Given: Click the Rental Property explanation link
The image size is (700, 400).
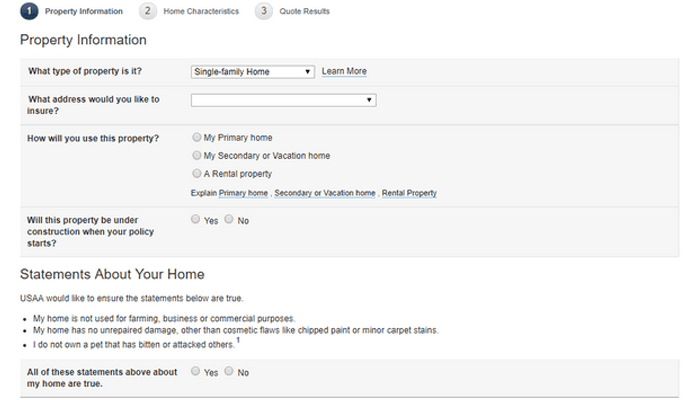Looking at the screenshot, I should pyautogui.click(x=409, y=193).
